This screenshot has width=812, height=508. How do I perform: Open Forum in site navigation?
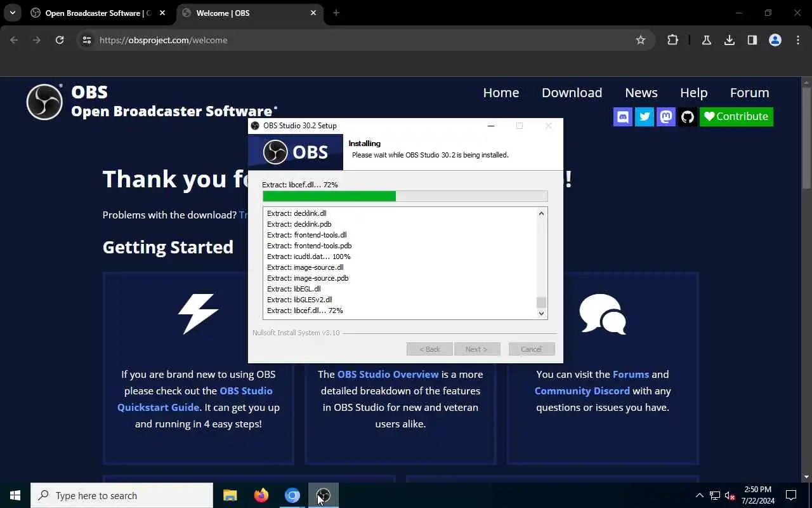pyautogui.click(x=749, y=93)
